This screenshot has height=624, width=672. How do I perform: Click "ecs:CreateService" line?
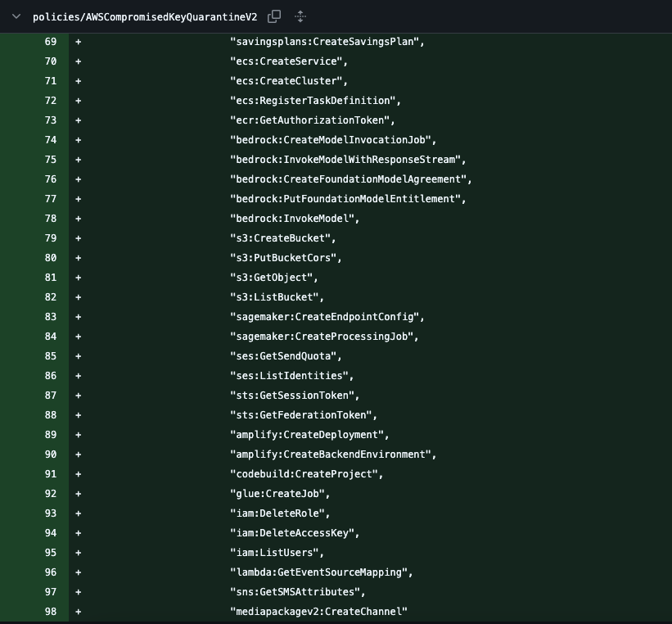click(289, 61)
